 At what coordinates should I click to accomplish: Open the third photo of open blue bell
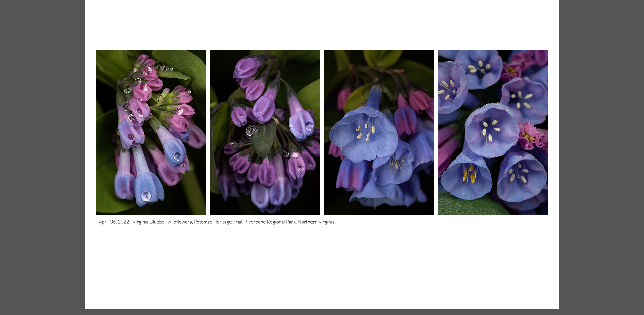(x=379, y=132)
